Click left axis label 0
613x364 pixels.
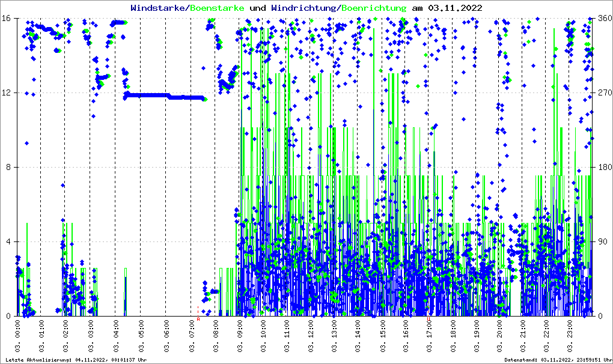[7, 316]
